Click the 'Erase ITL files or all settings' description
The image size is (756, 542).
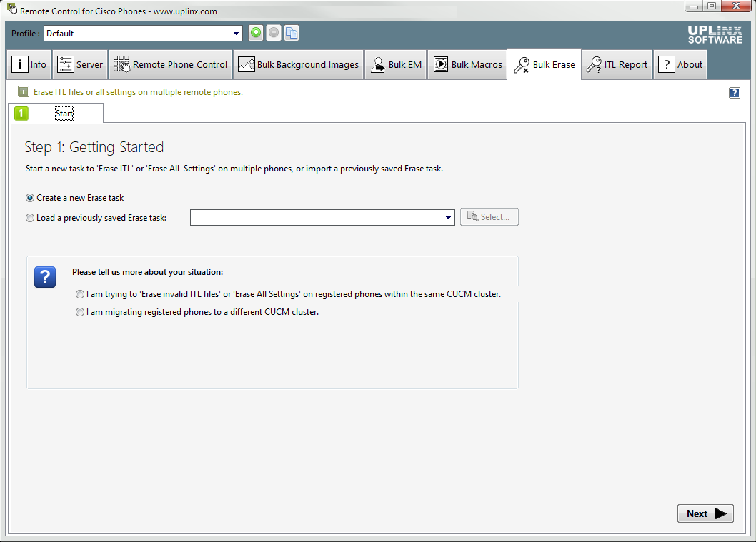click(138, 92)
